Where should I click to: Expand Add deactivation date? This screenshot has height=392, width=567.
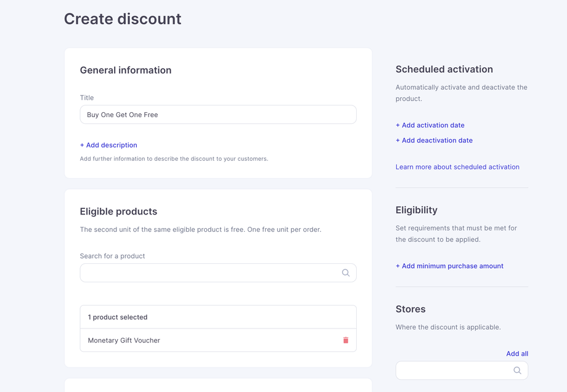coord(434,141)
